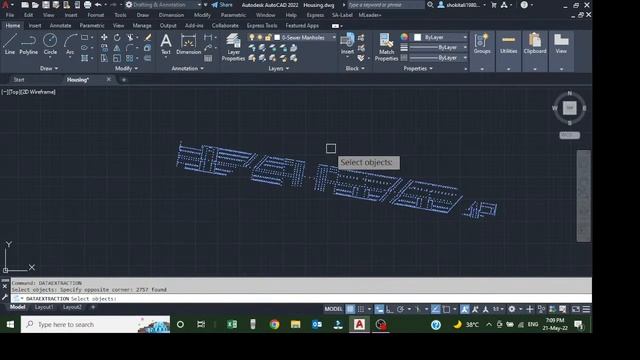Image resolution: width=640 pixels, height=360 pixels.
Task: Click the Share button
Action: click(222, 5)
